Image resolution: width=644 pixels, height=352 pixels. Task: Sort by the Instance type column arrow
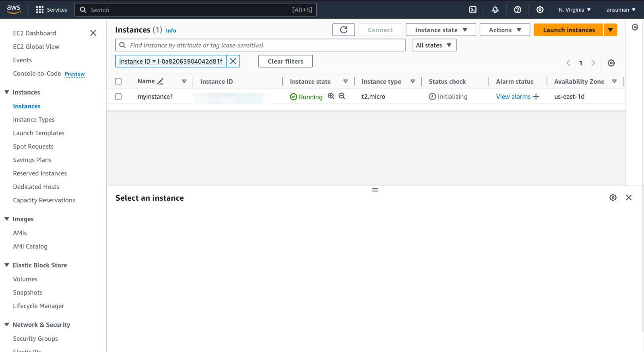click(x=413, y=81)
